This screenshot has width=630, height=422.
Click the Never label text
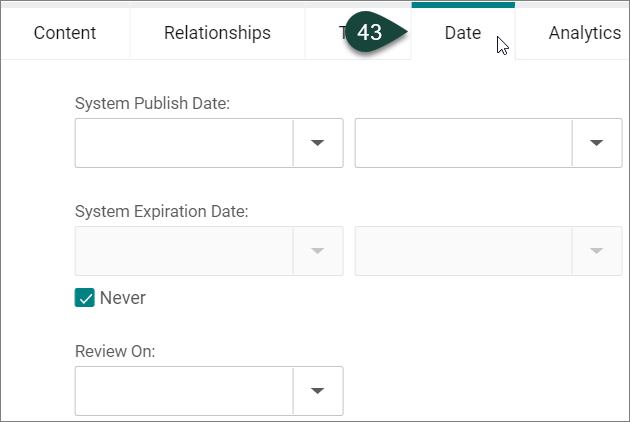(122, 298)
